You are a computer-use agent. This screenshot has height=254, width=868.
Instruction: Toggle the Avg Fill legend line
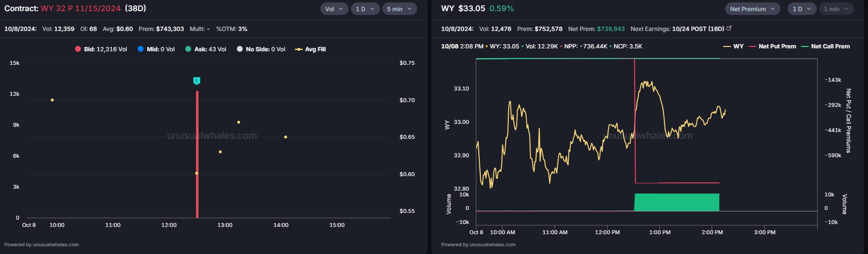[310, 49]
